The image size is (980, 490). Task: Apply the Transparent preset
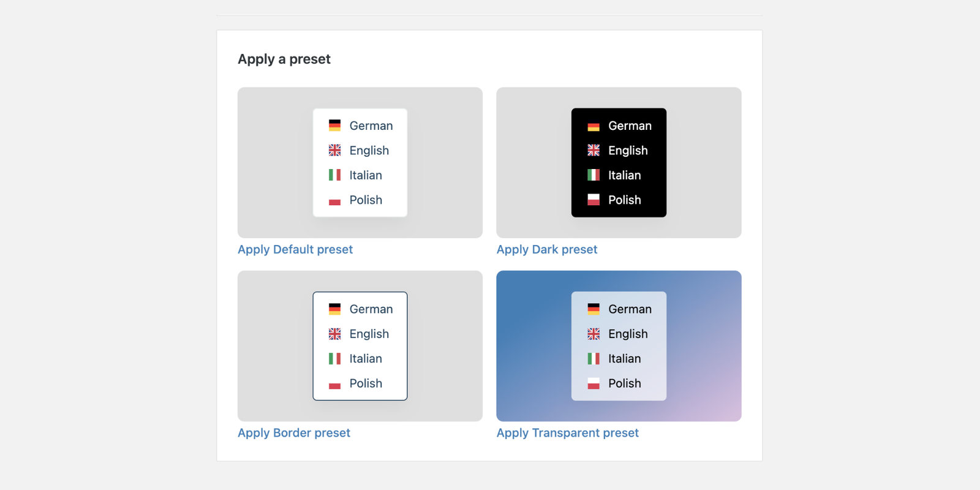[567, 433]
